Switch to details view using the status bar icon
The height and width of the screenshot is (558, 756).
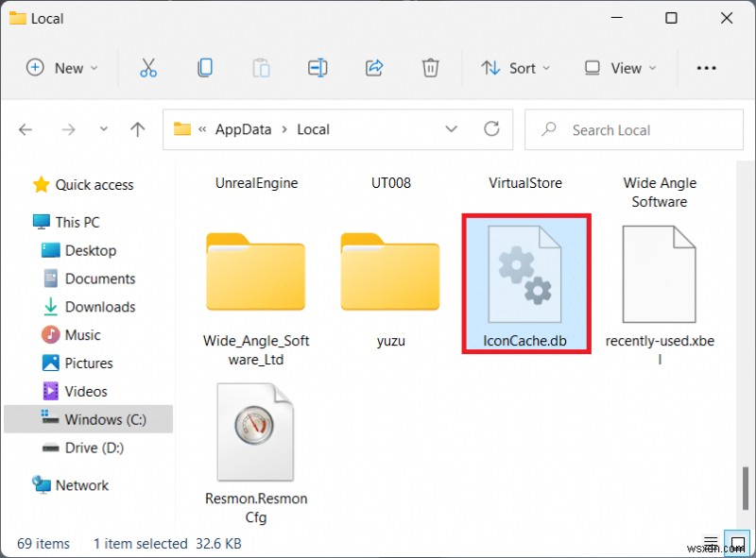coord(711,544)
